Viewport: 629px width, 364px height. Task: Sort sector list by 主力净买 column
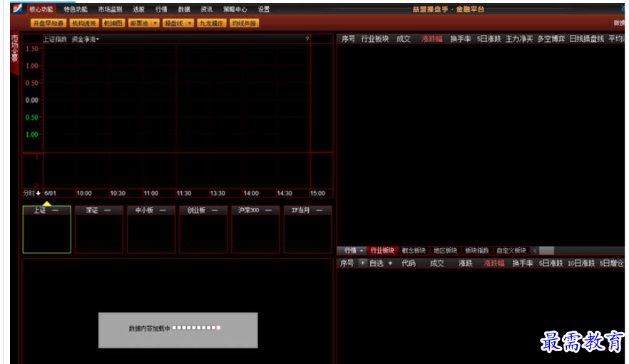519,39
